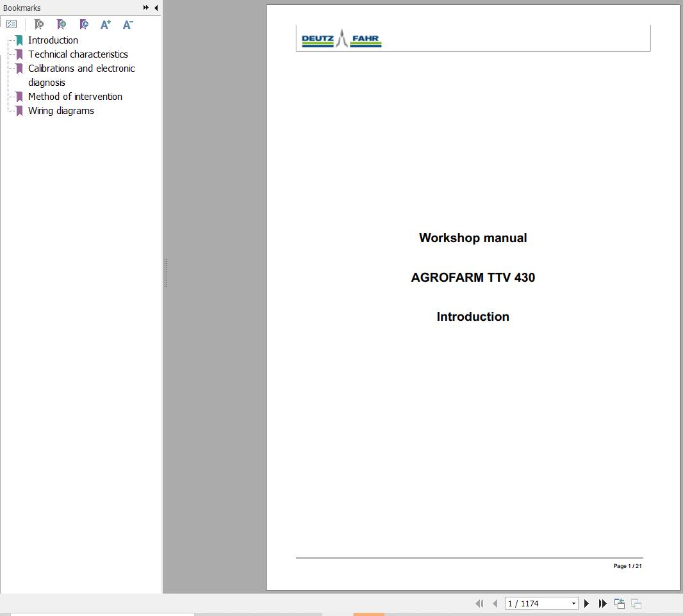Screen dimensions: 683x616
Task: Go to the previous page
Action: (x=495, y=603)
